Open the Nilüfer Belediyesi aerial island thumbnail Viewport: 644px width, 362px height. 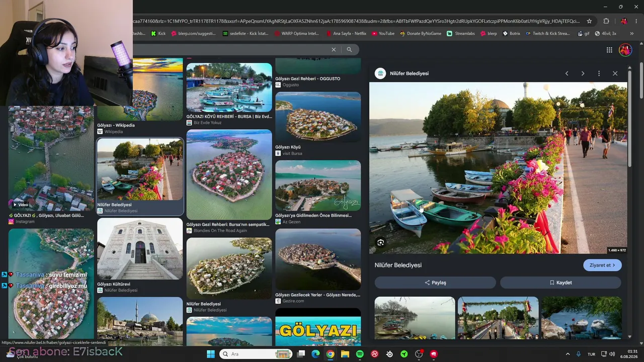point(229,269)
